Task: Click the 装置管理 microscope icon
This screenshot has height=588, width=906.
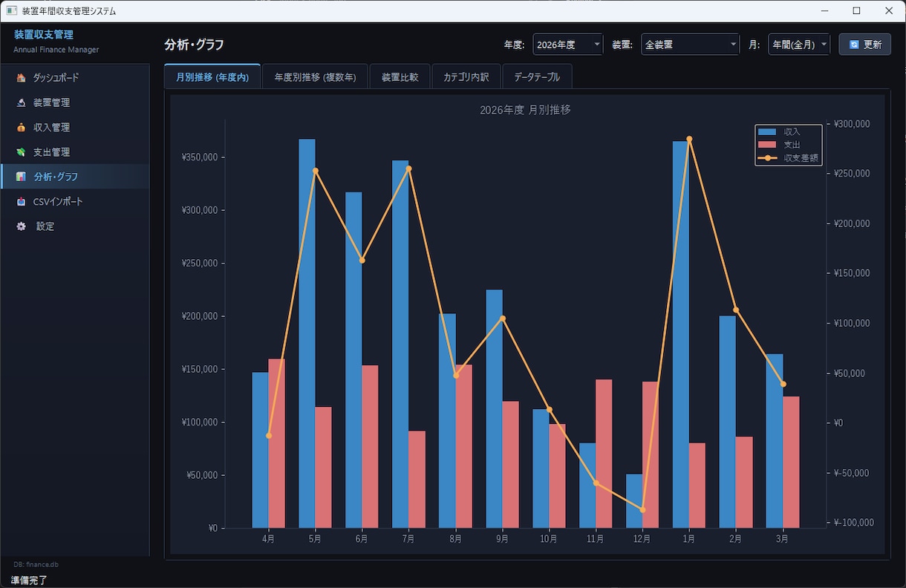Action: (21, 102)
